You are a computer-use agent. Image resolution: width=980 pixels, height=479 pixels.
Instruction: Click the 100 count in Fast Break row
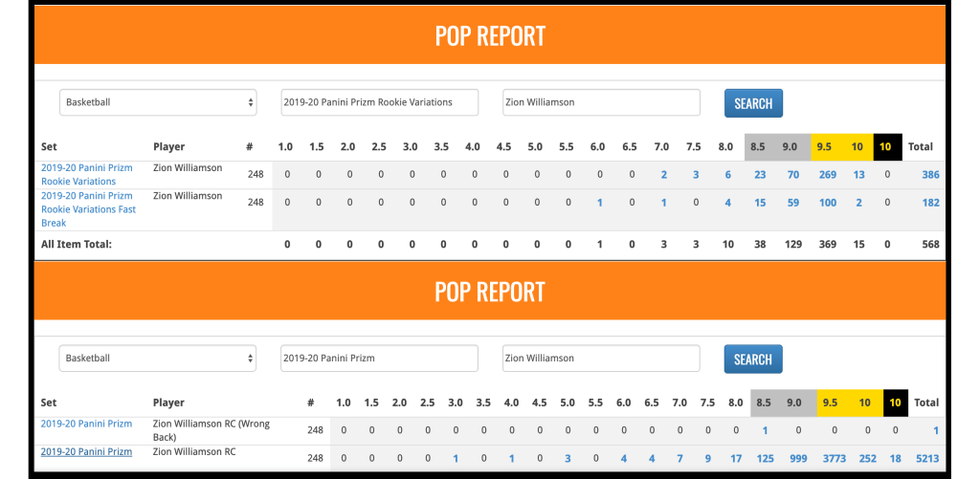[x=828, y=203]
